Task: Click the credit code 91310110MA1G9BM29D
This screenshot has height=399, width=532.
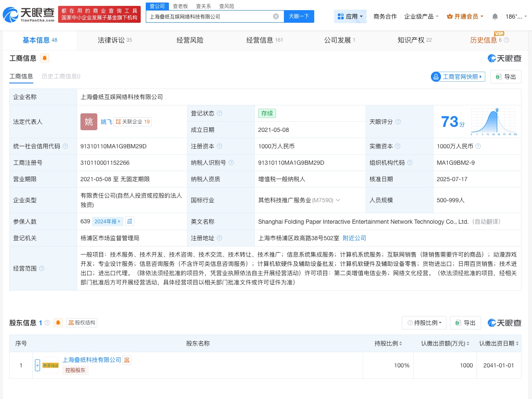Action: [113, 146]
